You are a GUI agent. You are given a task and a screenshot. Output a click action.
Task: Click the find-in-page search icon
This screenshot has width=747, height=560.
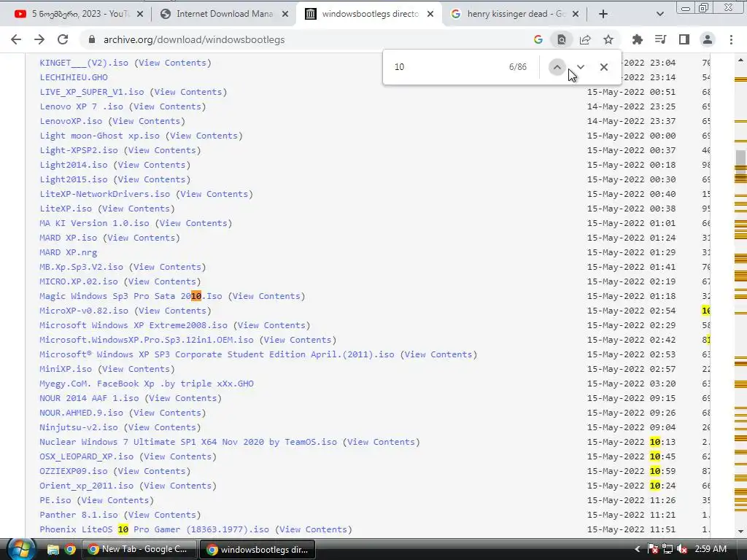pos(562,39)
